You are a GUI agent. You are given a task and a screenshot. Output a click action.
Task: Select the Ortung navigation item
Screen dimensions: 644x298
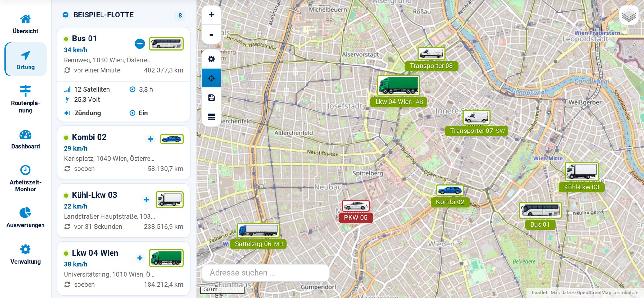tap(25, 60)
